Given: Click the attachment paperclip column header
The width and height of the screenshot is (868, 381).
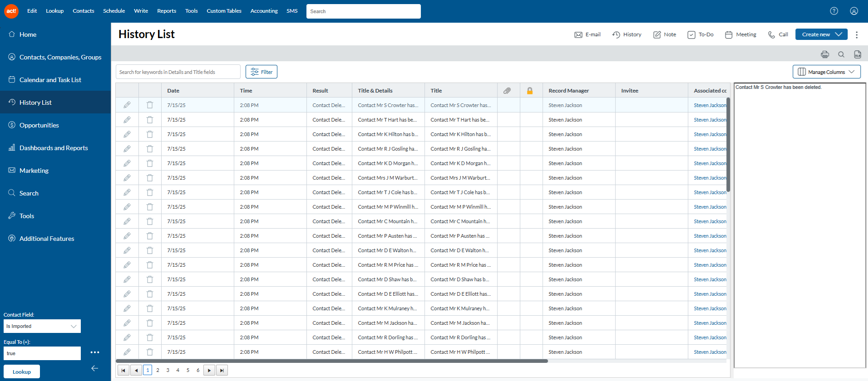Looking at the screenshot, I should (507, 91).
